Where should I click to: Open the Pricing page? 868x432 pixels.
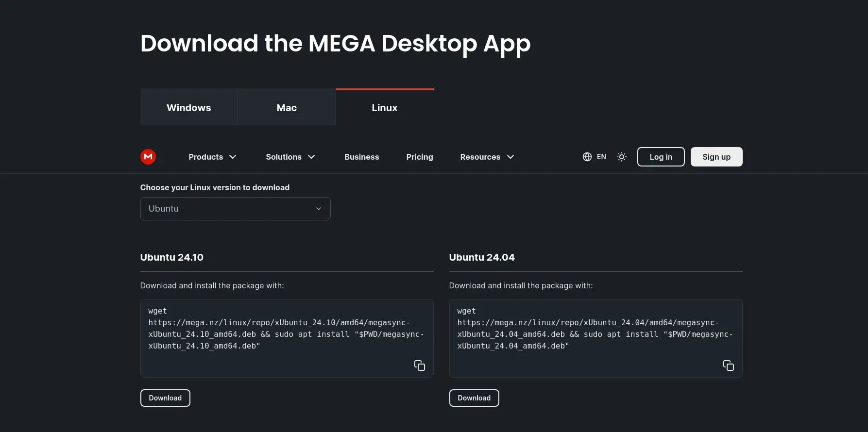[x=420, y=157]
